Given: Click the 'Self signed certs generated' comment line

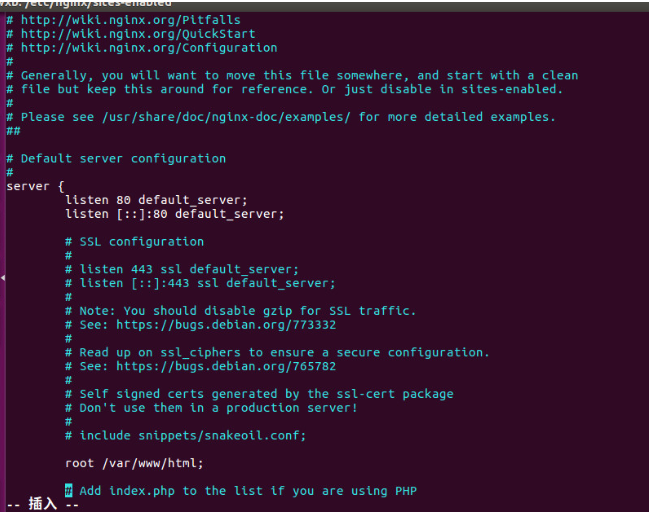Looking at the screenshot, I should (x=266, y=394).
